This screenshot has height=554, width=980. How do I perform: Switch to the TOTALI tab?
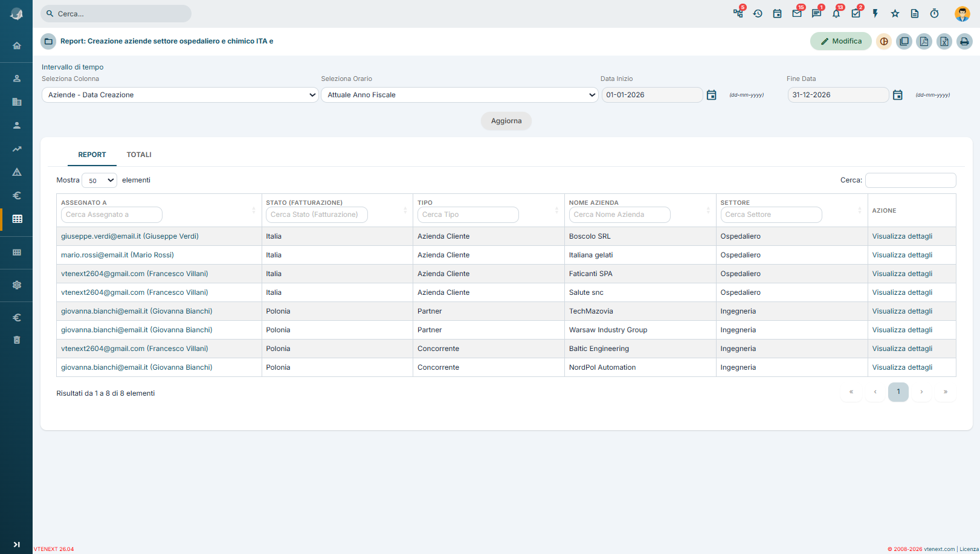(139, 155)
